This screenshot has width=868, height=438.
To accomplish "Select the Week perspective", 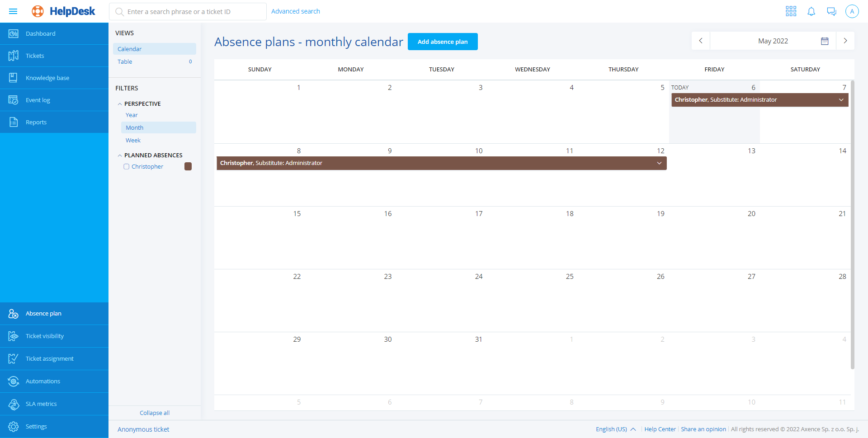I will pyautogui.click(x=133, y=141).
